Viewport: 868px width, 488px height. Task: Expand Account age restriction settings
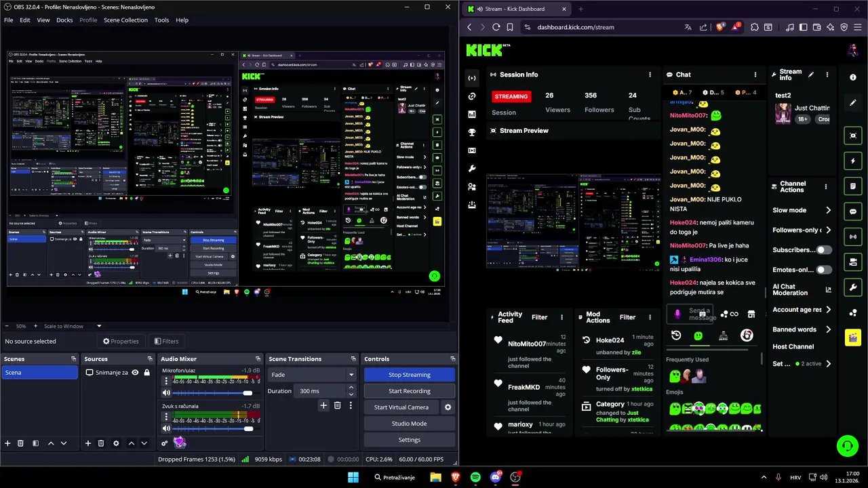point(828,310)
